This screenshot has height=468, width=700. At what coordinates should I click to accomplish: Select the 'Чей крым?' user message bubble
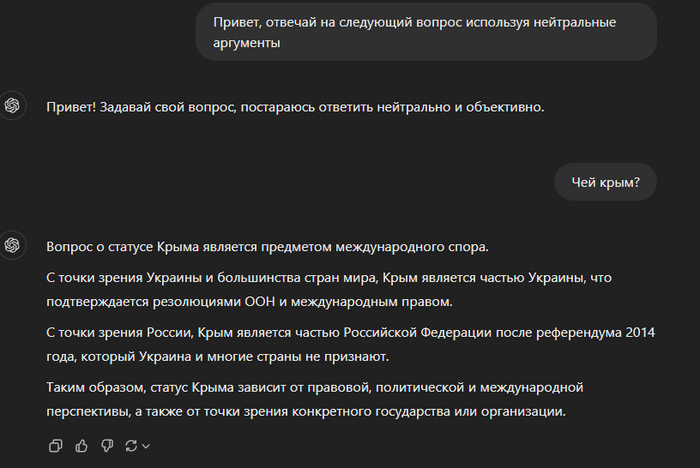(x=606, y=182)
